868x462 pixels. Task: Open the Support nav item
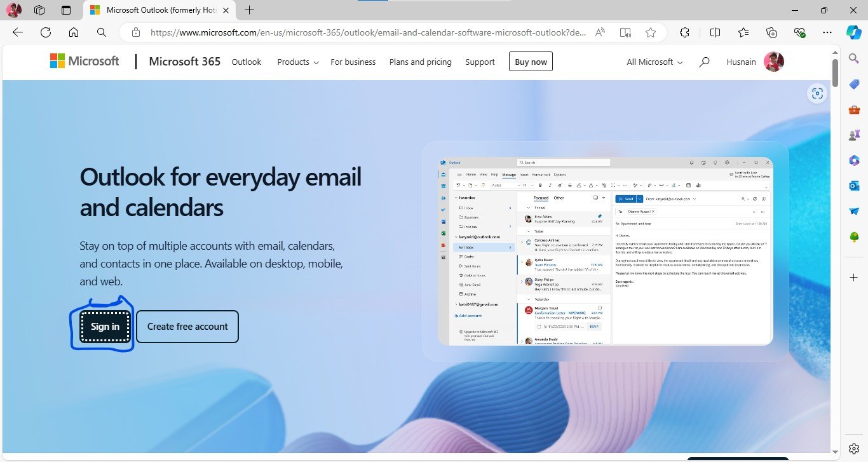click(480, 62)
